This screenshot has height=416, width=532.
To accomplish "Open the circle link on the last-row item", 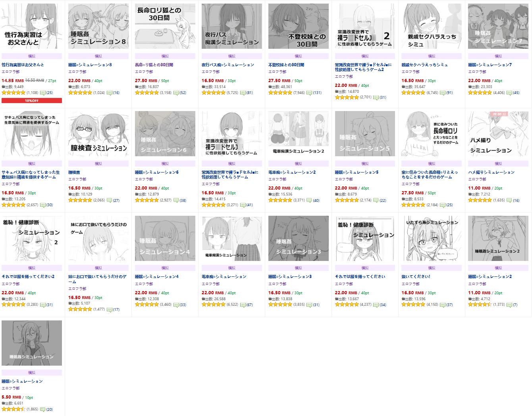I will (11, 388).
